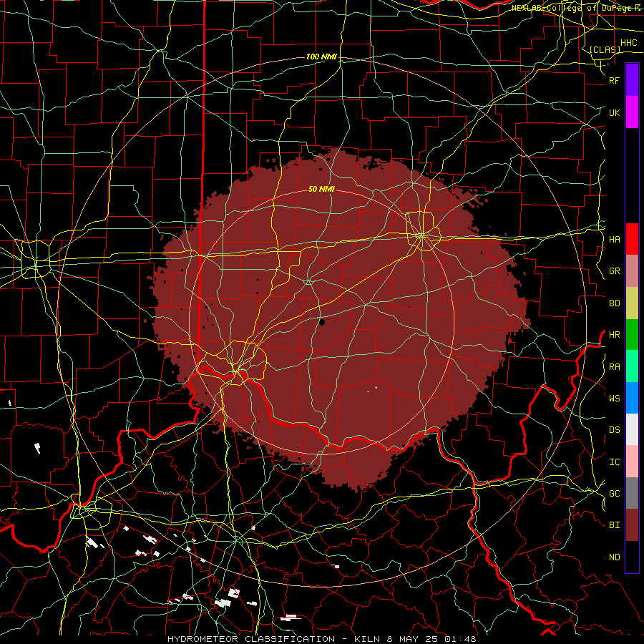Screen dimensions: 644x644
Task: Click the BI dark red legend swatch
Action: pyautogui.click(x=632, y=525)
